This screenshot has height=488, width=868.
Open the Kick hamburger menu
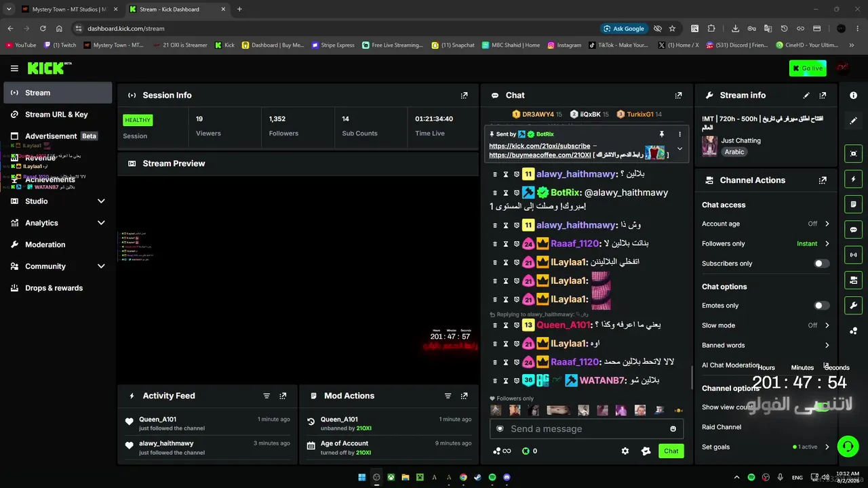coord(14,68)
